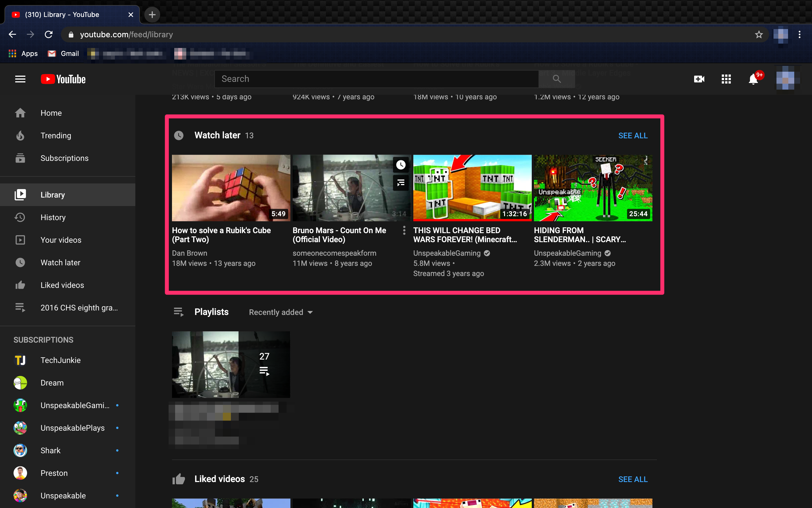812x508 pixels.
Task: Select Library in sidebar
Action: pos(67,194)
